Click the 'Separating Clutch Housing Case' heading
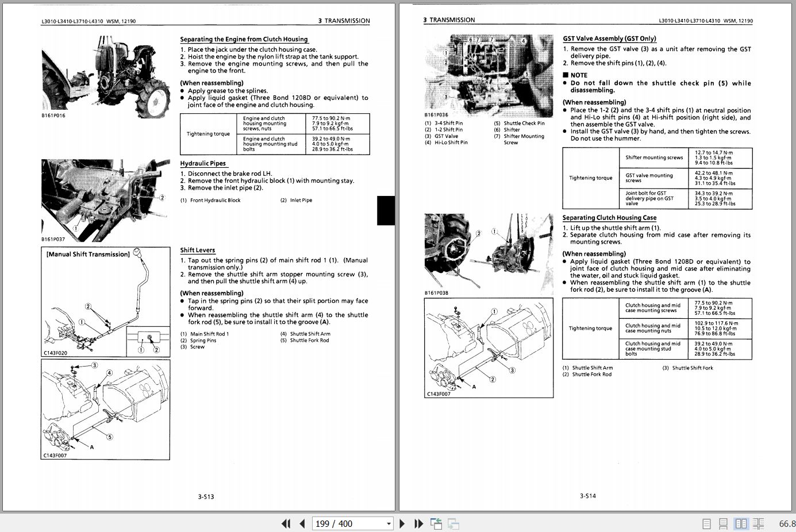 point(609,218)
